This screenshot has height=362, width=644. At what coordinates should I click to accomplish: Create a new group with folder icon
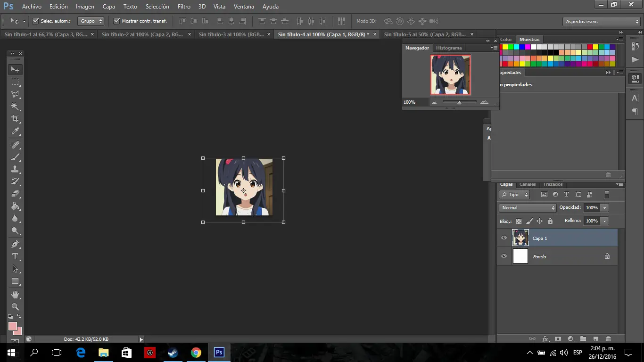[x=583, y=338]
